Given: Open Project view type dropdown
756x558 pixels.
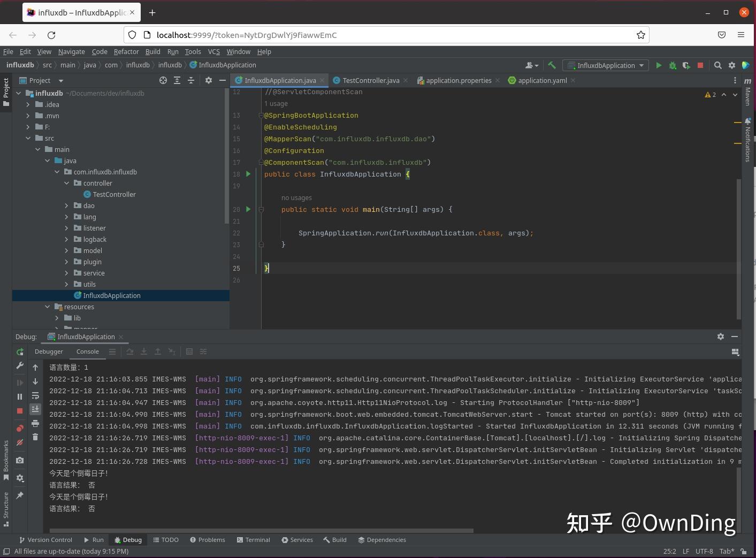Looking at the screenshot, I should pos(61,81).
